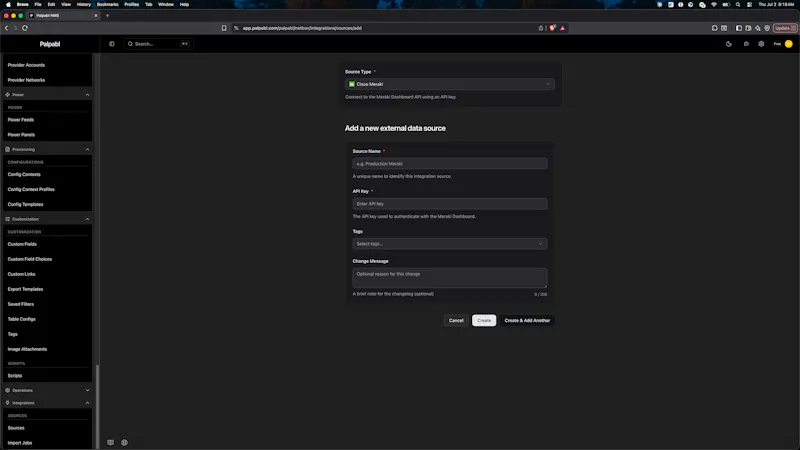This screenshot has width=800, height=450.
Task: Open Config Templates in sidebar
Action: point(25,205)
